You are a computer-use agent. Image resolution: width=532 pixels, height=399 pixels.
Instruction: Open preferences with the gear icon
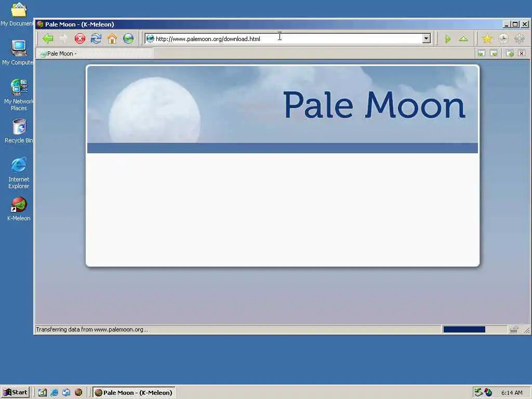click(x=520, y=38)
